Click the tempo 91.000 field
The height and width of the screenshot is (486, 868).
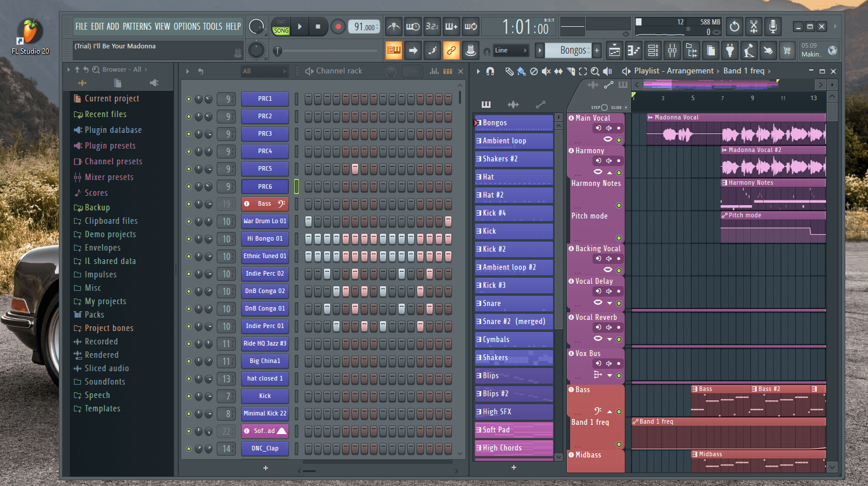coord(365,27)
